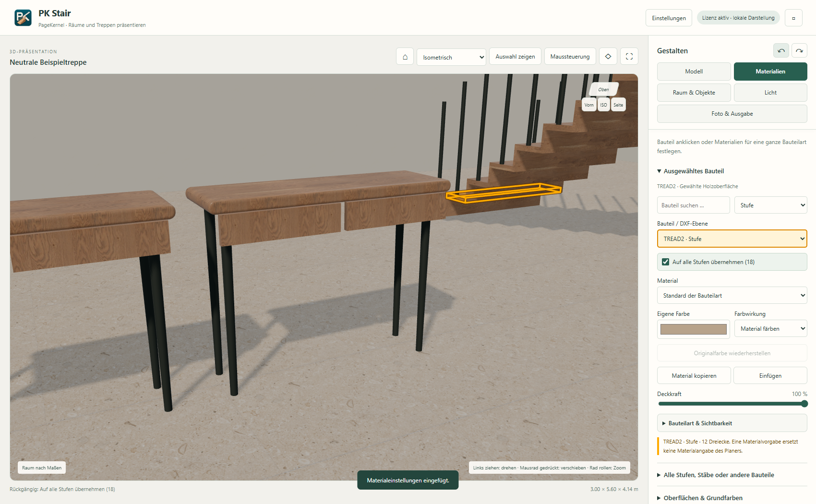Click 'Material kopieren' button

pyautogui.click(x=694, y=375)
